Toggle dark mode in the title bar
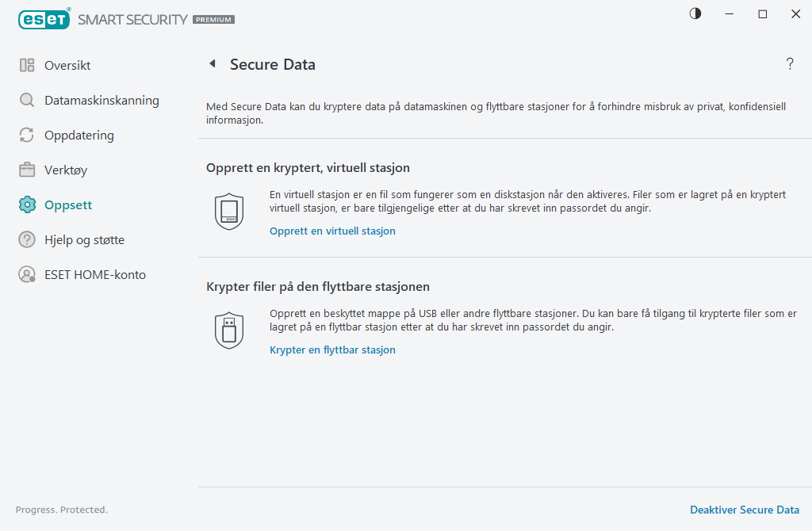This screenshot has height=531, width=812. tap(695, 13)
